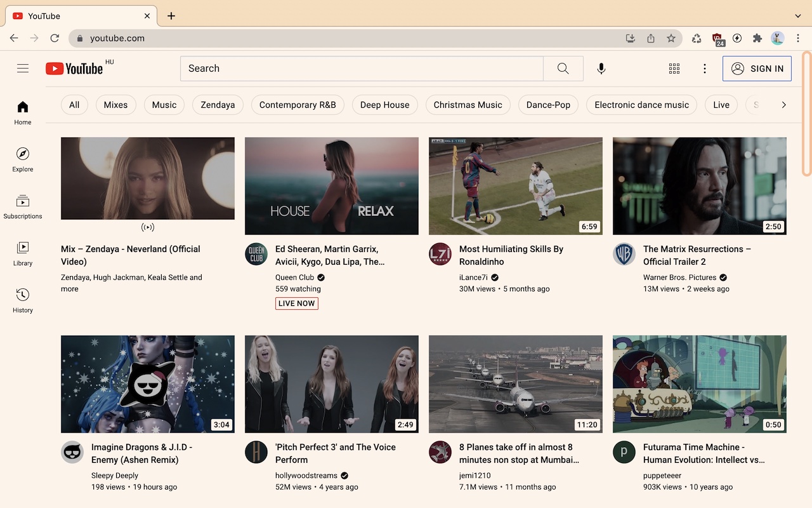Viewport: 812px width, 508px height.
Task: Select the All filter chip
Action: (74, 105)
